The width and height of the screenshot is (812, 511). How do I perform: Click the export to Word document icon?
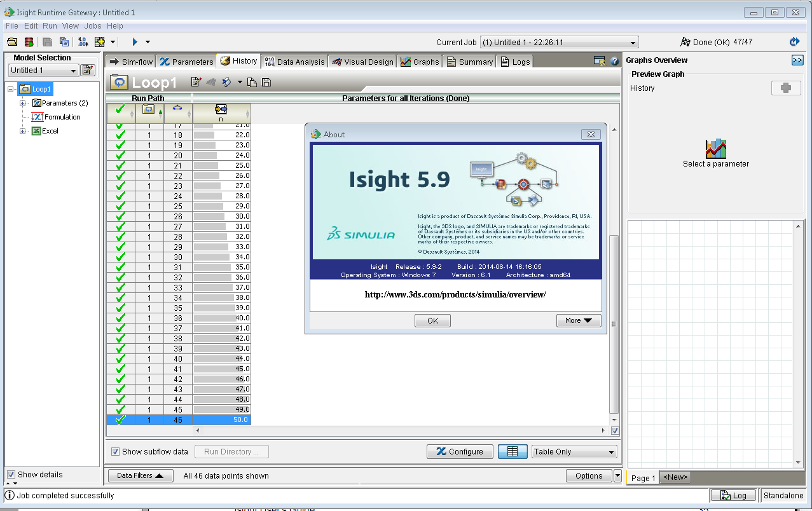[x=64, y=42]
